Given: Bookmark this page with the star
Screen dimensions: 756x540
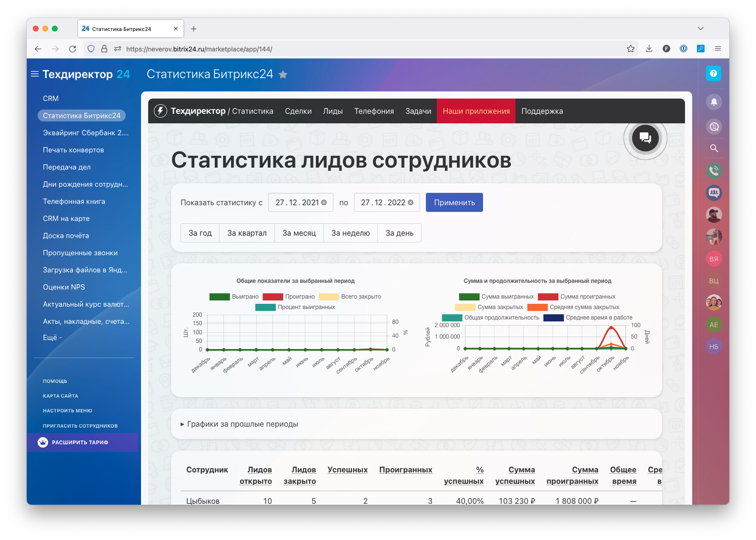Looking at the screenshot, I should (x=631, y=49).
